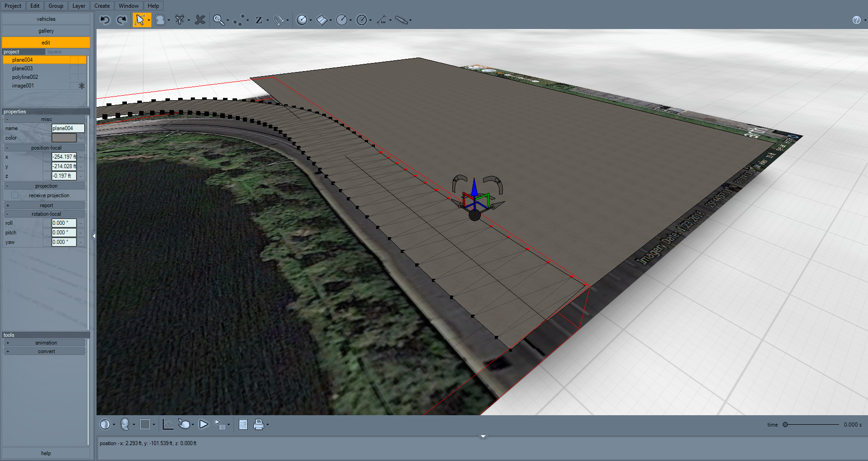
Task: Open the zoom tool dropdown arrow
Action: (228, 20)
